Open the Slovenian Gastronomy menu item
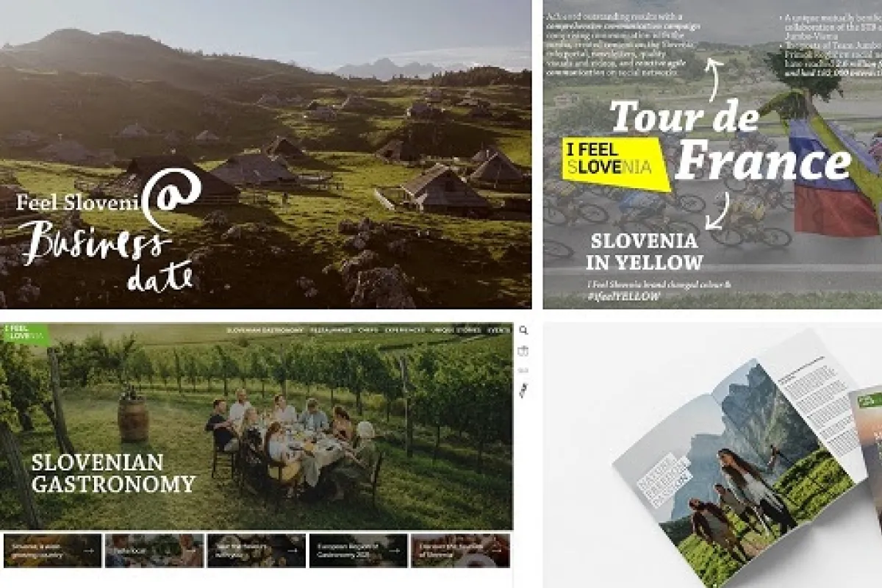Viewport: 882px width, 588px height. pyautogui.click(x=265, y=331)
